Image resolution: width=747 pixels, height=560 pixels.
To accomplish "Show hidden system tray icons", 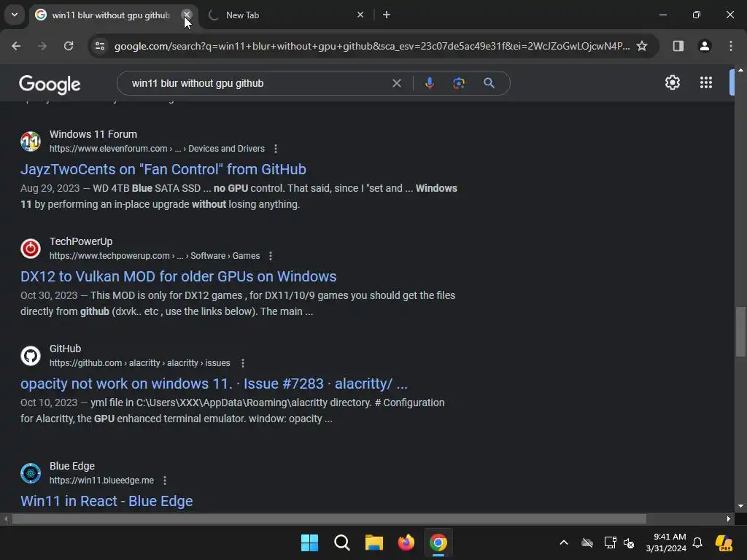I will [x=564, y=542].
